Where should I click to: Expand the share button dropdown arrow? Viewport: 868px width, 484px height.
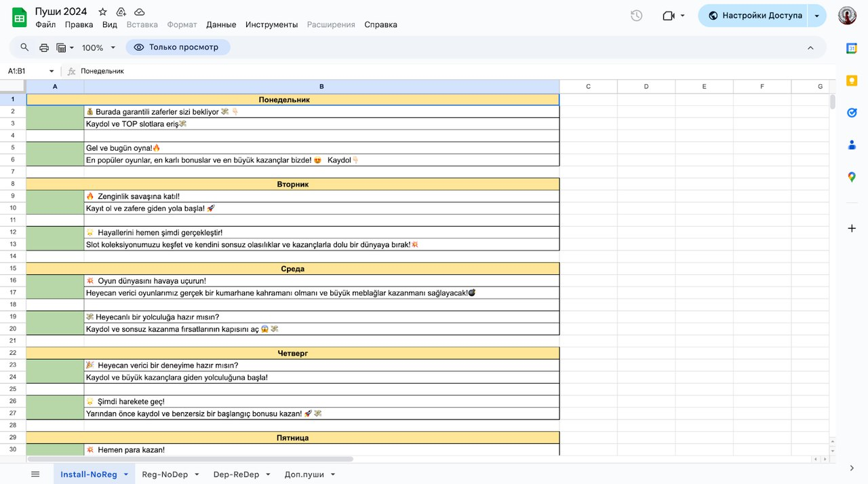point(817,16)
